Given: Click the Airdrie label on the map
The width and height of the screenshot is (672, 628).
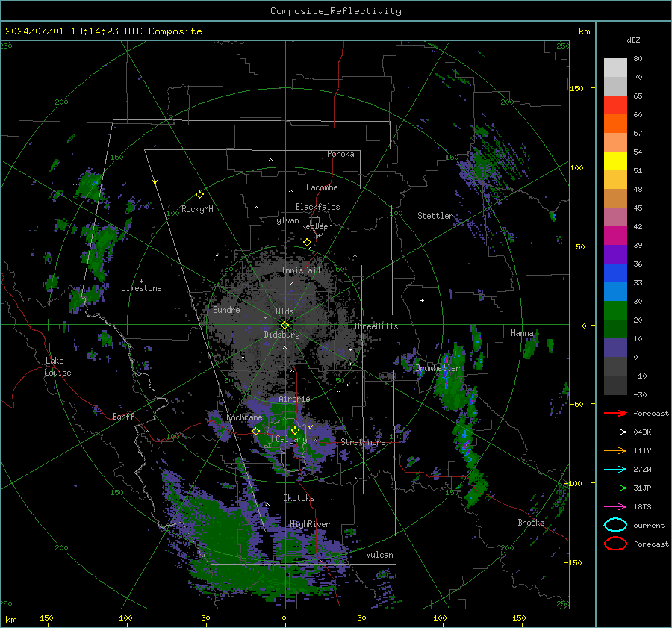Looking at the screenshot, I should tap(294, 399).
